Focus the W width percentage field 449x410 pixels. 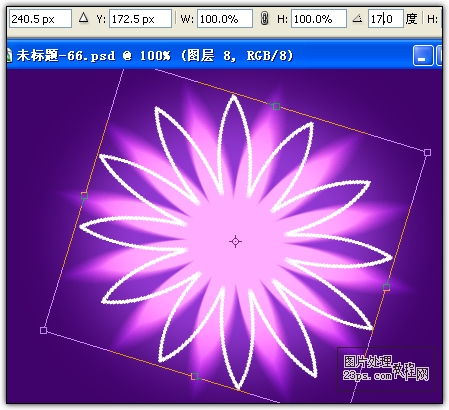point(225,19)
